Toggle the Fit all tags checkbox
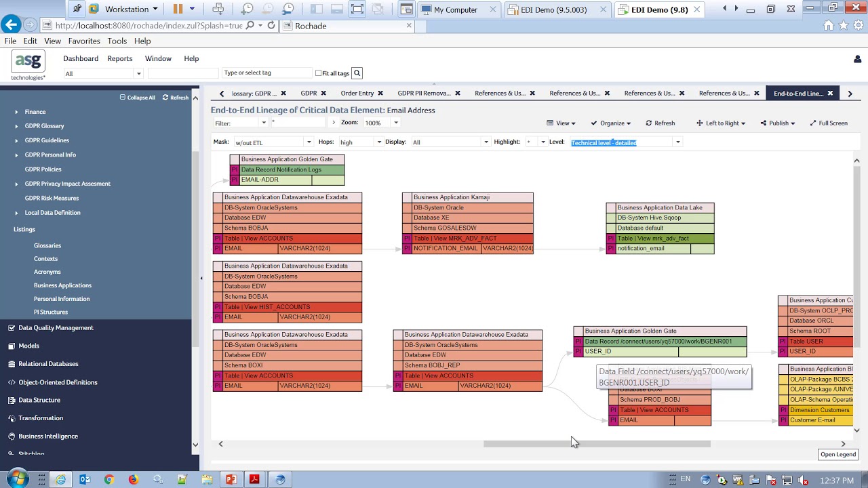The width and height of the screenshot is (868, 488). click(319, 73)
